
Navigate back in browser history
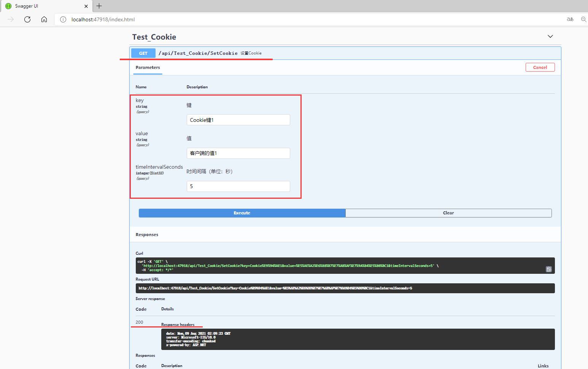pyautogui.click(x=10, y=19)
